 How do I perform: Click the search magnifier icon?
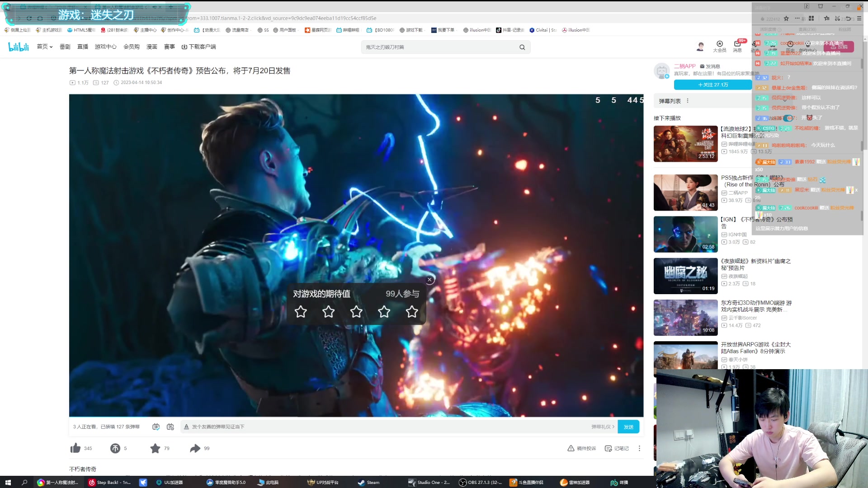[x=522, y=47]
